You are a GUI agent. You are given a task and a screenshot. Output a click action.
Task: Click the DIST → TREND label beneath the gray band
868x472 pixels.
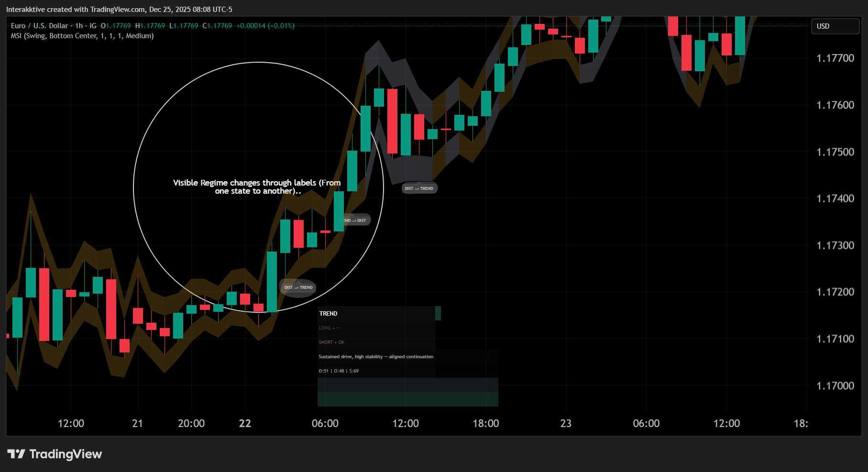(419, 188)
